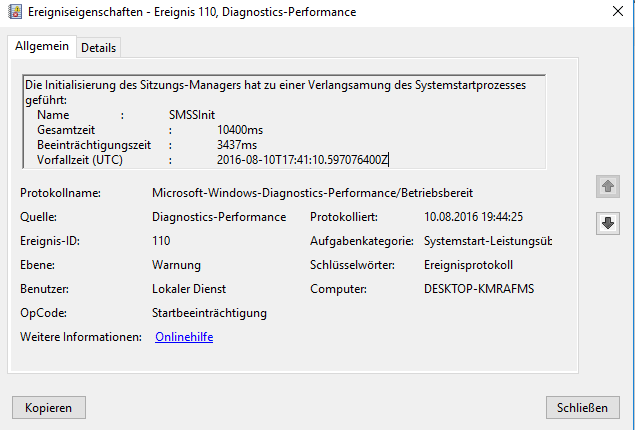Click the Quelle value Diagnostics-Performance
The width and height of the screenshot is (635, 430).
click(x=219, y=217)
